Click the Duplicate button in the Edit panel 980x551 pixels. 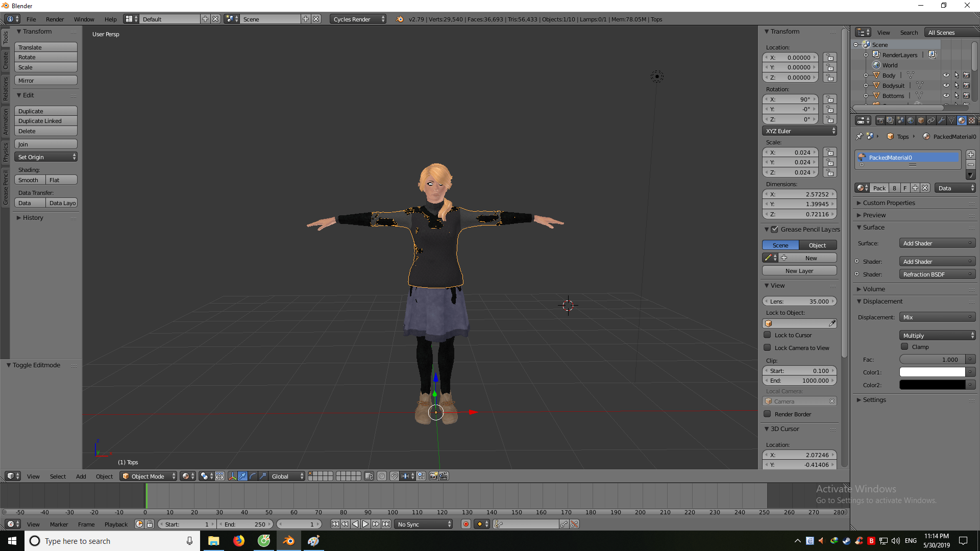pyautogui.click(x=45, y=111)
